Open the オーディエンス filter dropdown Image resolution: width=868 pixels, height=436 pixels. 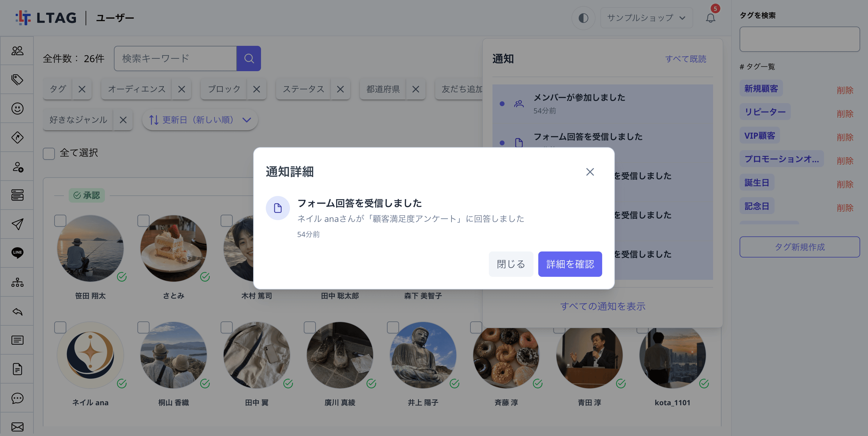(x=137, y=89)
